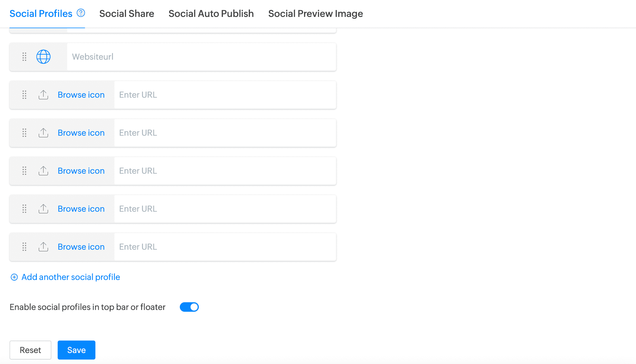Click the globe icon in Websiteurl row
The height and width of the screenshot is (364, 636).
pyautogui.click(x=43, y=57)
